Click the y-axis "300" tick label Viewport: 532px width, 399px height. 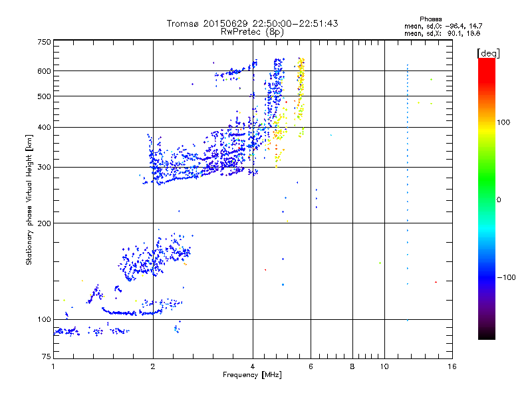pos(44,168)
